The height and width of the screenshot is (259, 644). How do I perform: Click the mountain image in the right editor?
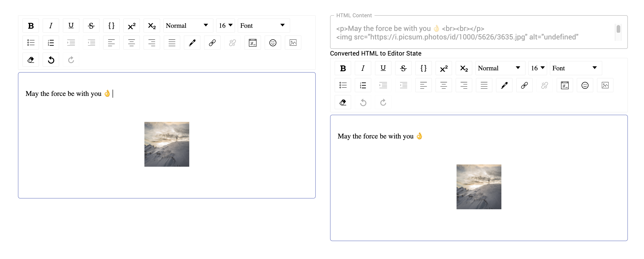pos(479,187)
